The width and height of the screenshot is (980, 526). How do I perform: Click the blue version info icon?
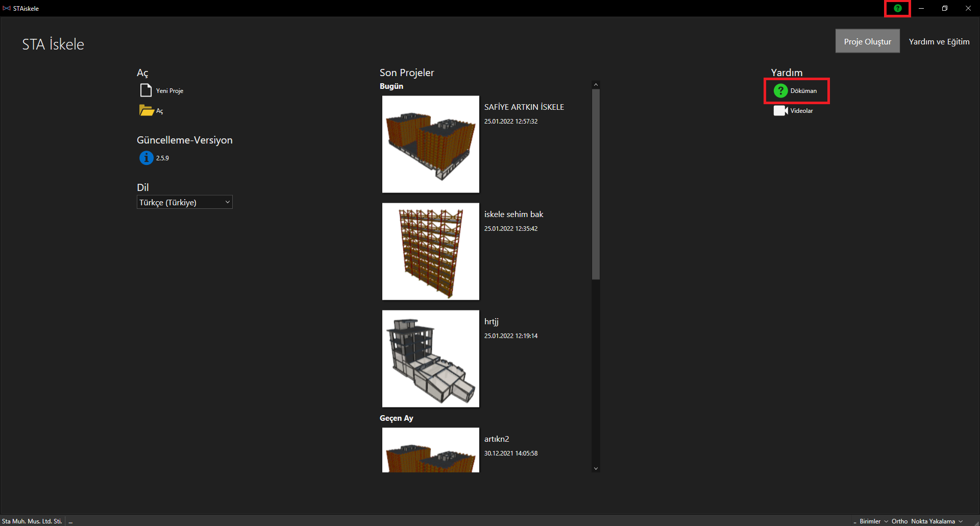(146, 158)
